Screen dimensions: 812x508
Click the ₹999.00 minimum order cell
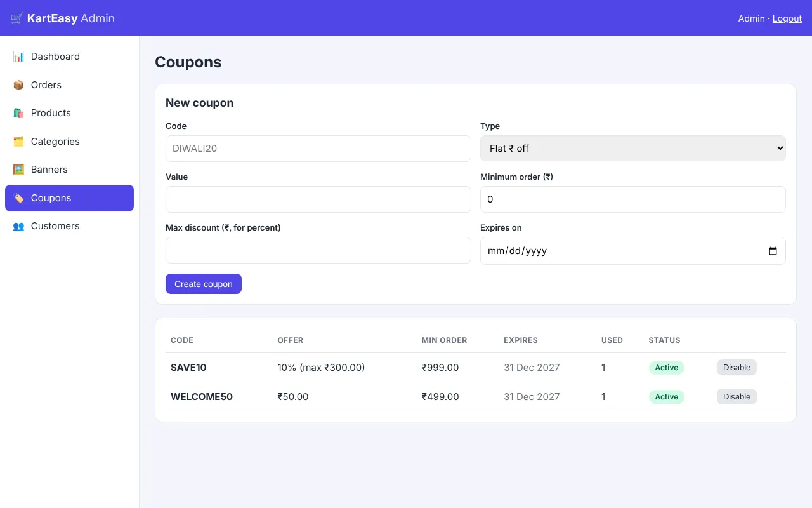coord(440,368)
